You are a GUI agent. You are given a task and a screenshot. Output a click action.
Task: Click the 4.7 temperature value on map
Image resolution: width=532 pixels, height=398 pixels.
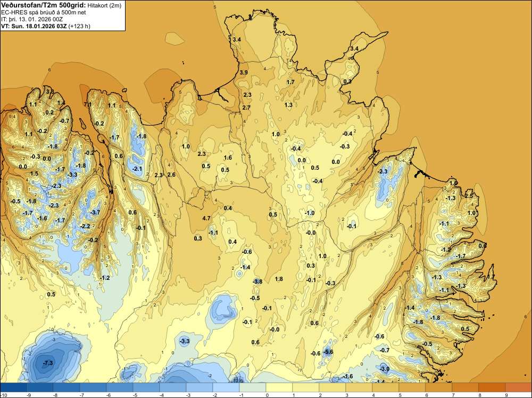point(206,219)
